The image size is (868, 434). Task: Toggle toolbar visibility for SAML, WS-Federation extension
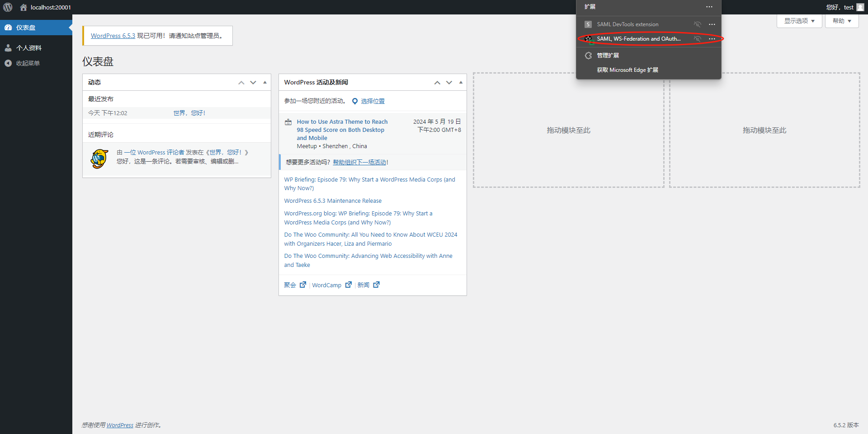(x=697, y=39)
